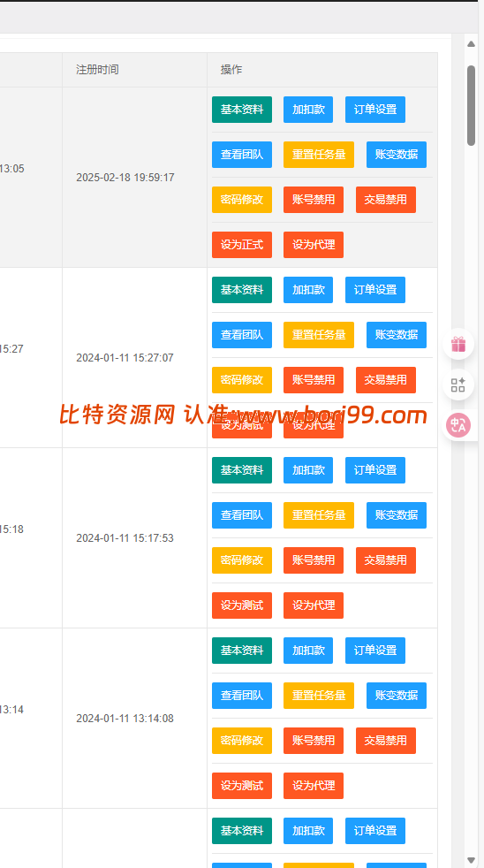Click 基本资料 in the bottom partial row
Screen dimensions: 484x868
242,831
